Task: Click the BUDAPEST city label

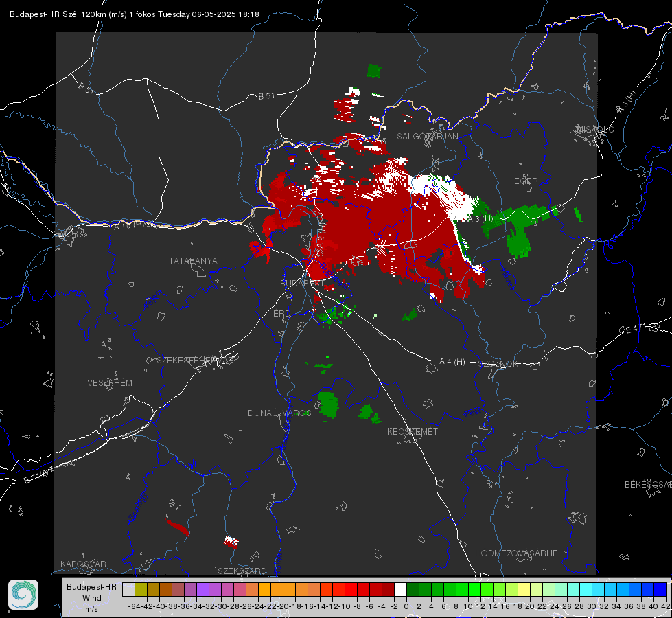Action: (302, 283)
